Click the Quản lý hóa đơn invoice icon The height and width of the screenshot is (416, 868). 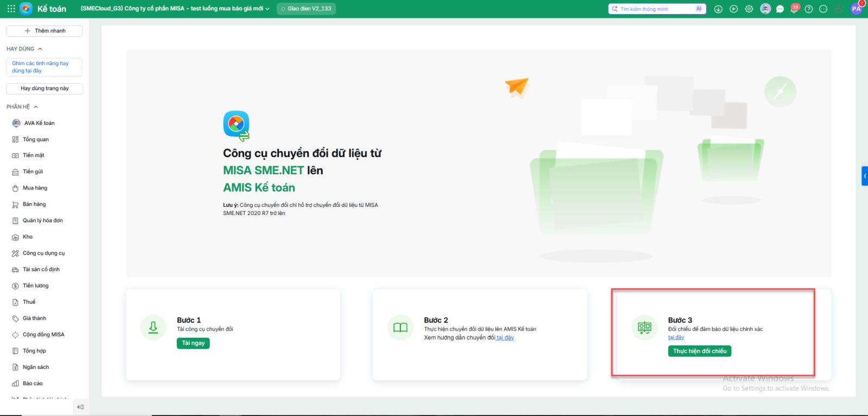tap(15, 221)
